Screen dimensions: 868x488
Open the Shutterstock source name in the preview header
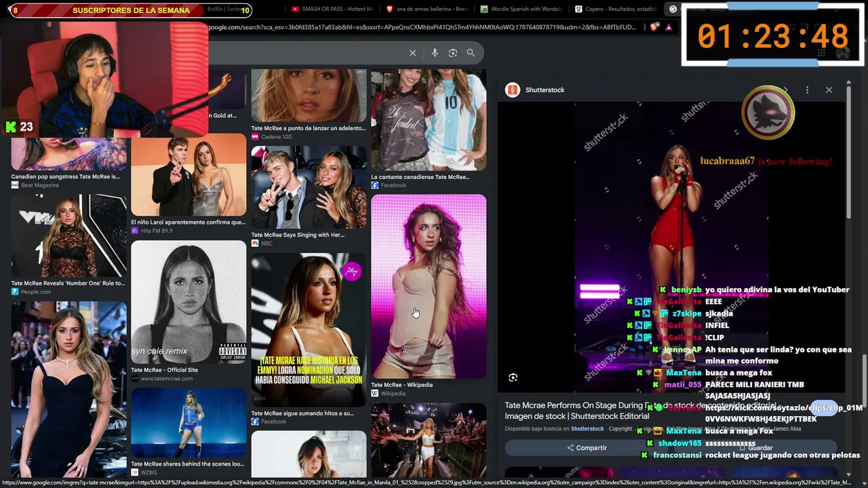click(x=545, y=89)
